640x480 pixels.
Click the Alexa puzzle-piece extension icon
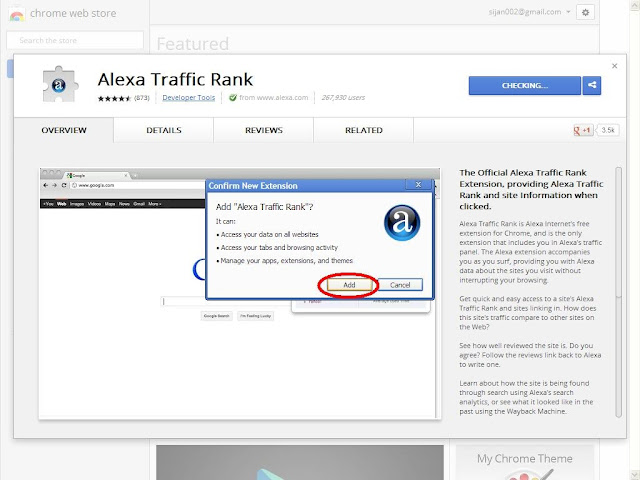point(60,84)
